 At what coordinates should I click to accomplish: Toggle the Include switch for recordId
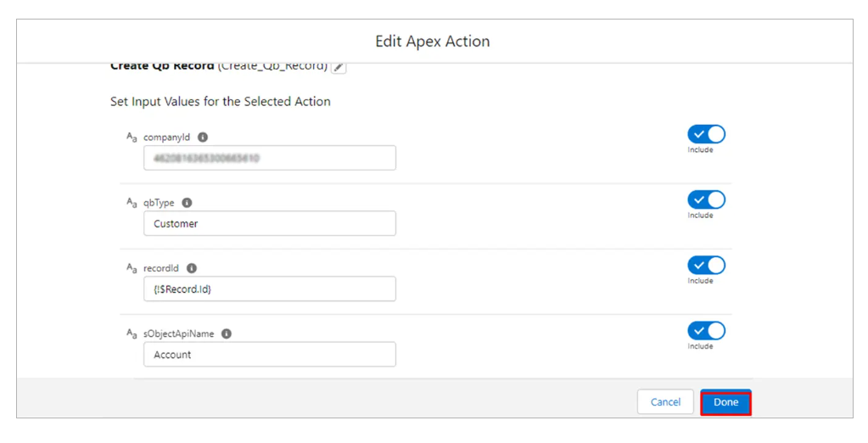706,265
